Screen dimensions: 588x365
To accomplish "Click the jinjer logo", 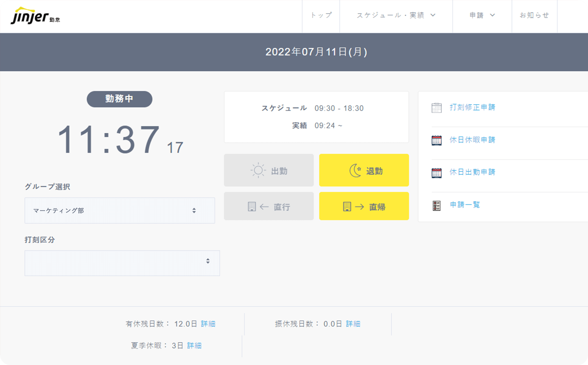I will [x=35, y=16].
